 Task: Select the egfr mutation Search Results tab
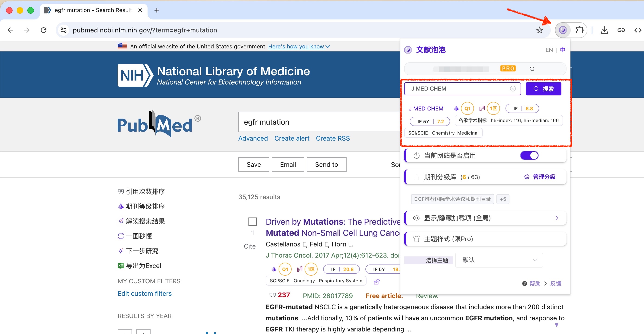tap(93, 10)
